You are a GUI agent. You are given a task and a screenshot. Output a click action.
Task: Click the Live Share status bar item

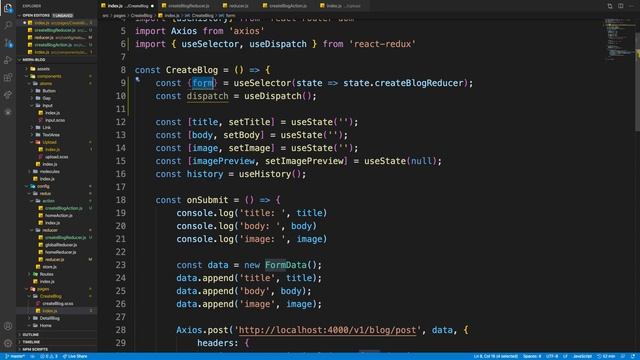(75, 356)
